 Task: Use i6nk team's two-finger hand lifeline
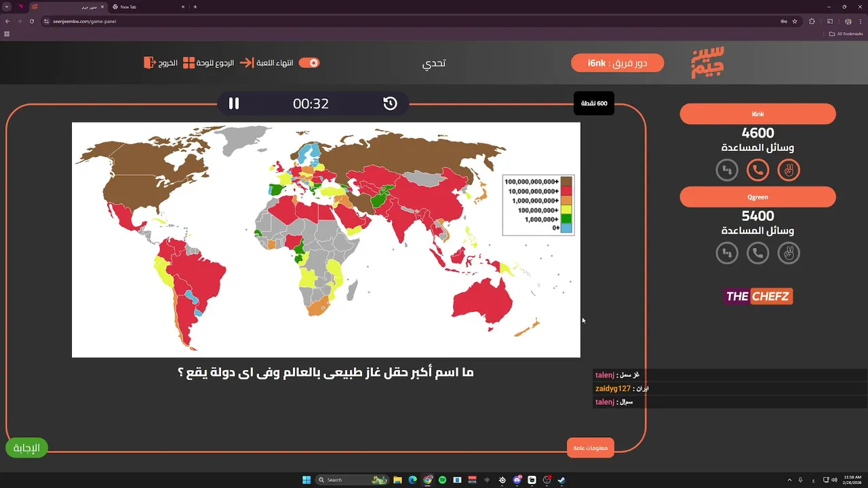coord(789,169)
